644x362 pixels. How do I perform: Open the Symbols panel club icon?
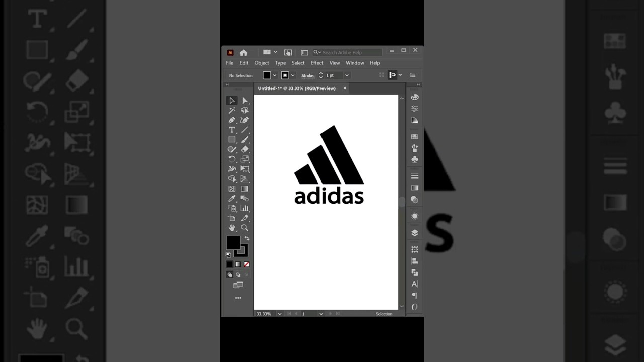click(415, 159)
